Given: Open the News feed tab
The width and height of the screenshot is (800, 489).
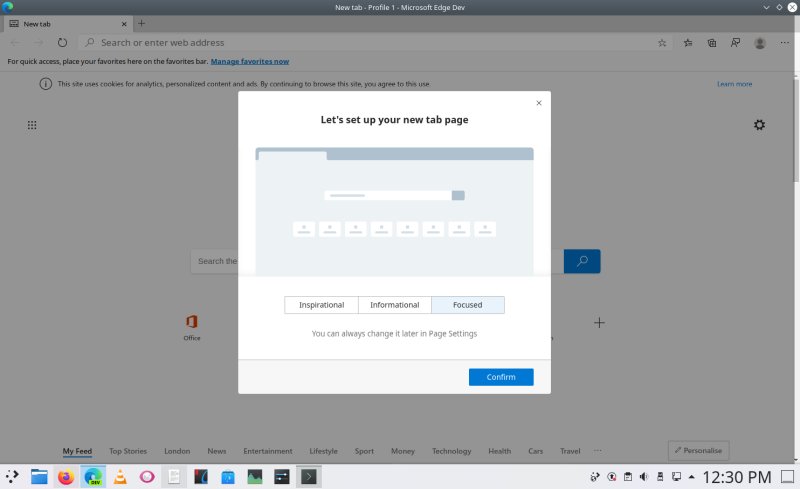Looking at the screenshot, I should tap(216, 451).
